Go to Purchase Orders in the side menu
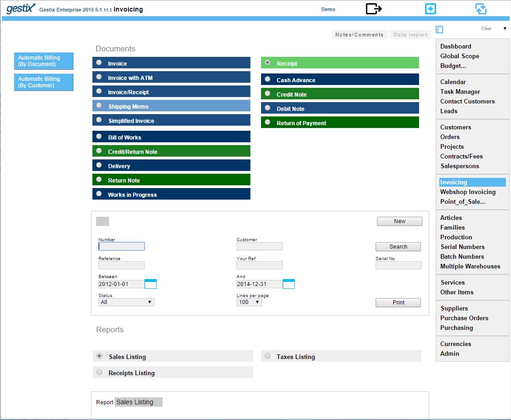 [x=464, y=318]
